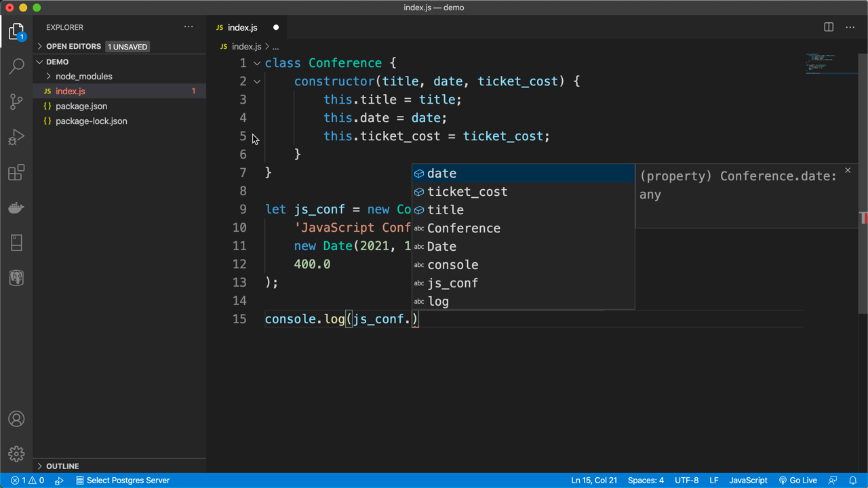Click the debug launch icon in status bar
This screenshot has height=488, width=868.
[x=60, y=481]
